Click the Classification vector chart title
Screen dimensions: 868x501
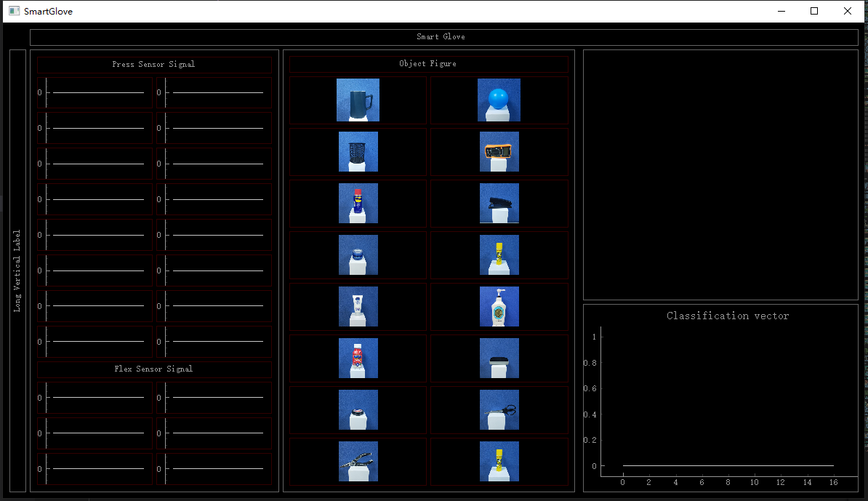727,316
